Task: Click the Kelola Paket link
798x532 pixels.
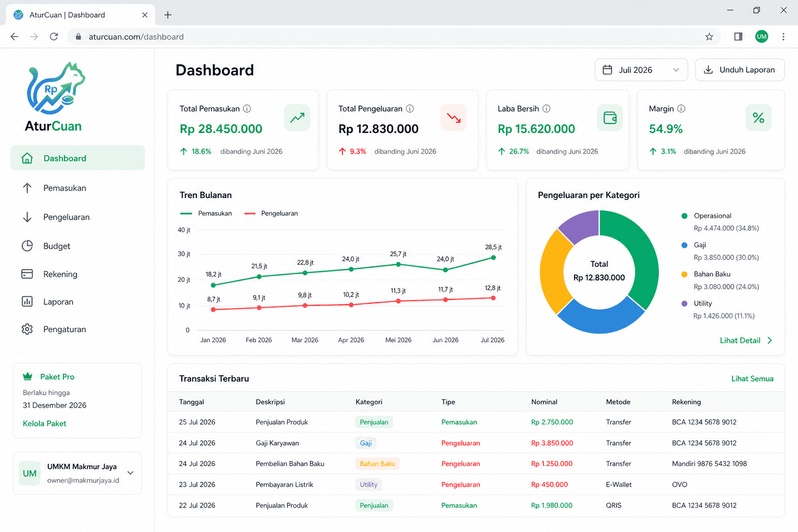Action: pos(45,423)
